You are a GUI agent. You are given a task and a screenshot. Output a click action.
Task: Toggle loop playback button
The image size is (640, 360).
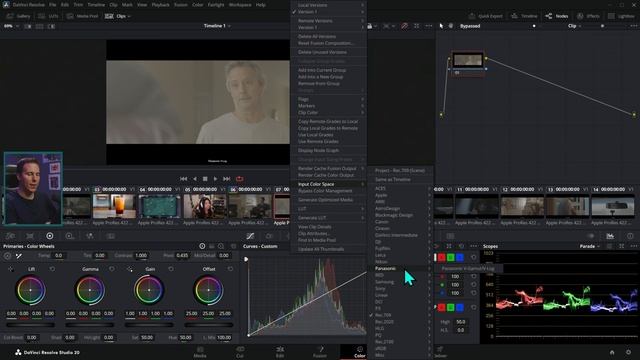(240, 179)
